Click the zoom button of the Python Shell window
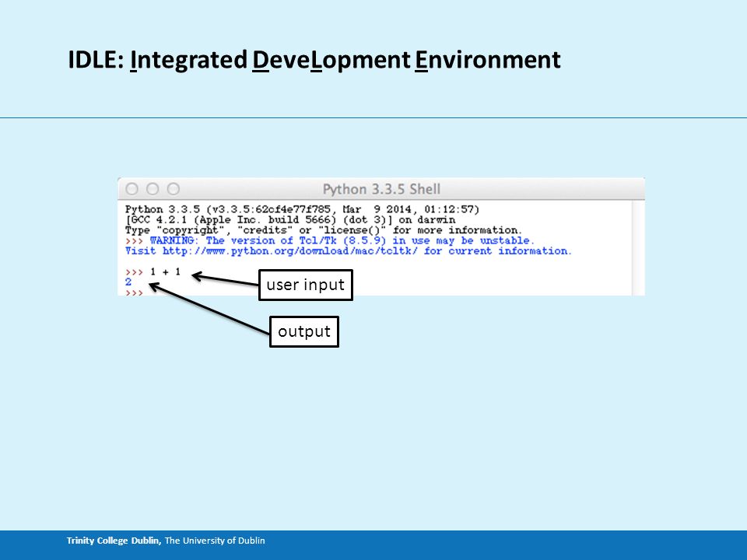 (174, 189)
